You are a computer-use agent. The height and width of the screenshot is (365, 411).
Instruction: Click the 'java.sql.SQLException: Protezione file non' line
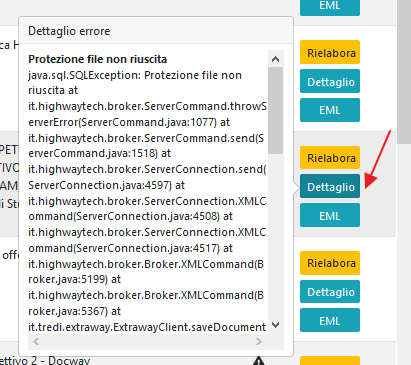[135, 75]
